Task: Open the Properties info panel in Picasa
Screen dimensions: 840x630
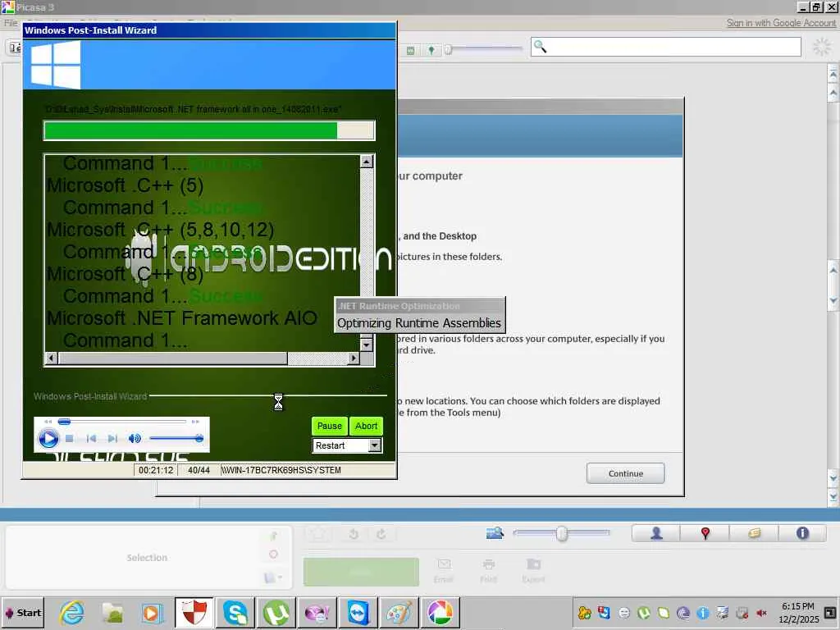Action: [x=802, y=533]
